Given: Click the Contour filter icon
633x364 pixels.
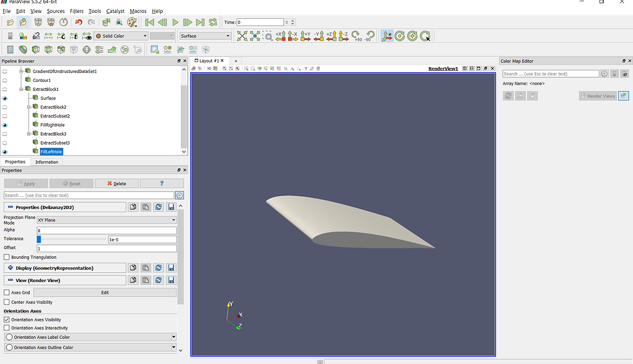Looking at the screenshot, I should [x=23, y=49].
